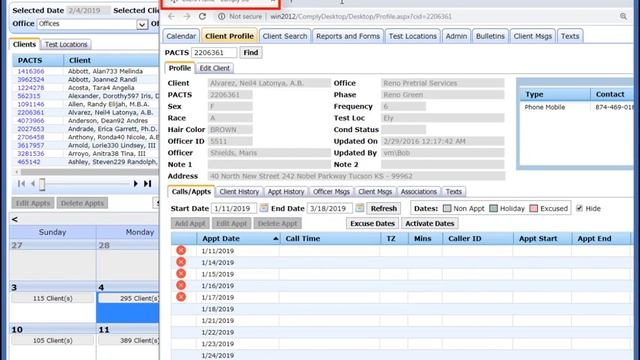640x360 pixels.
Task: Open the Texts top tab
Action: click(x=570, y=36)
